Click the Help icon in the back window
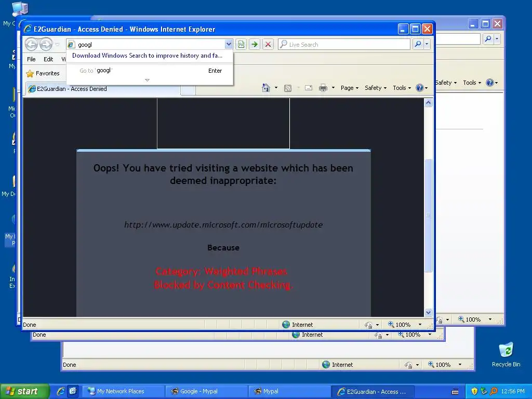The height and width of the screenshot is (399, 532). click(x=489, y=83)
